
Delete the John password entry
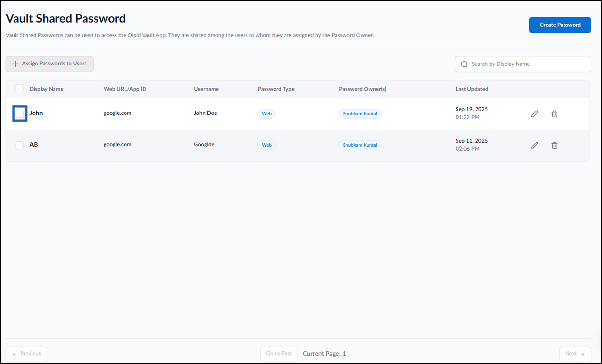(x=554, y=113)
